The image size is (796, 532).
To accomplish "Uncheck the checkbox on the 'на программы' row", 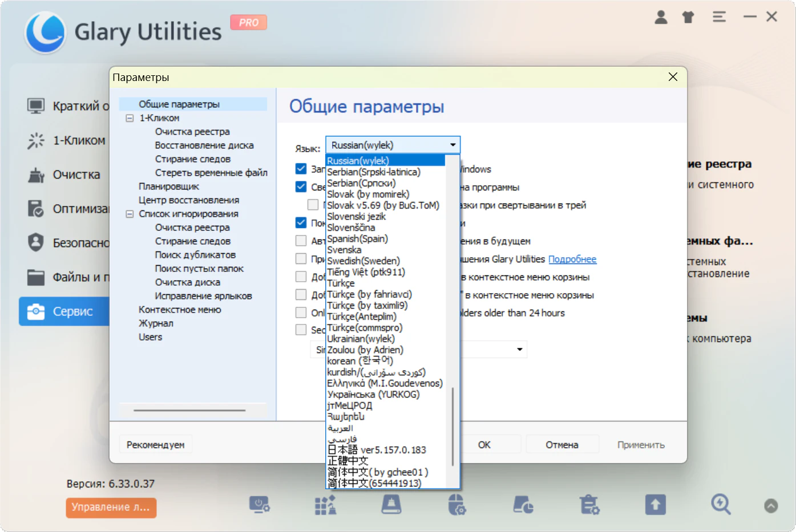I will coord(301,186).
